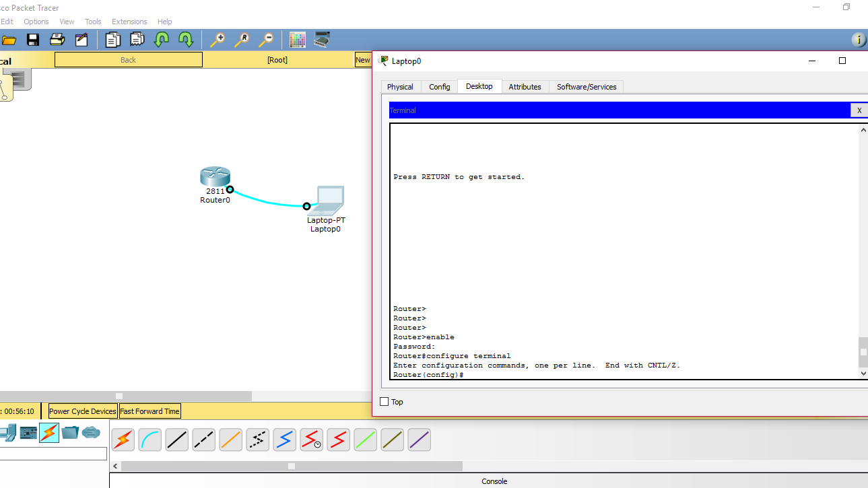
Task: Select the olive IoT custom cable
Action: (393, 440)
